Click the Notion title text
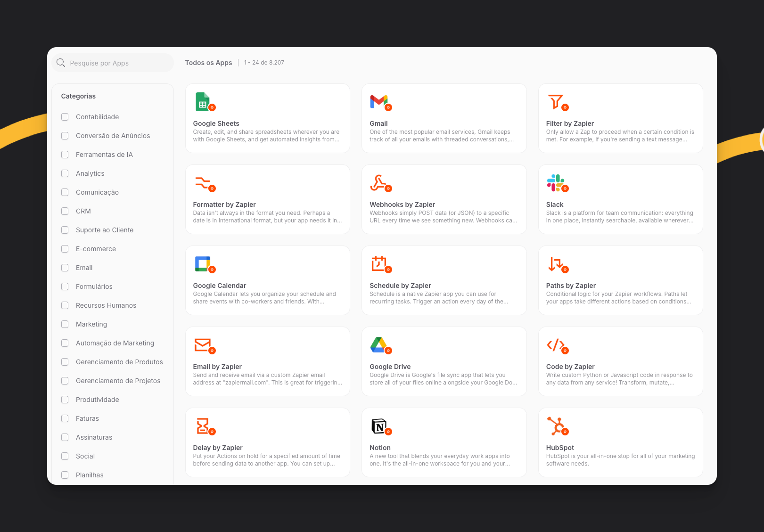 tap(380, 448)
